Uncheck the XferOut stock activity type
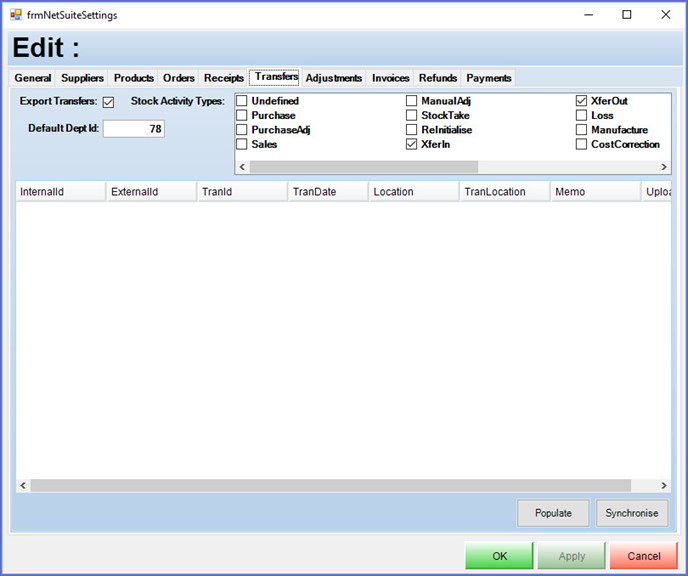688x576 pixels. (582, 101)
